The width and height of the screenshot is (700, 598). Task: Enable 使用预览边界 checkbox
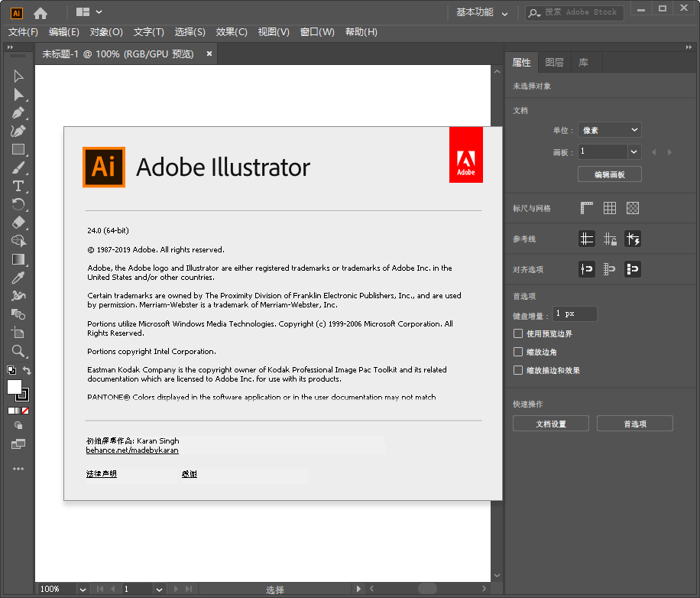click(518, 334)
